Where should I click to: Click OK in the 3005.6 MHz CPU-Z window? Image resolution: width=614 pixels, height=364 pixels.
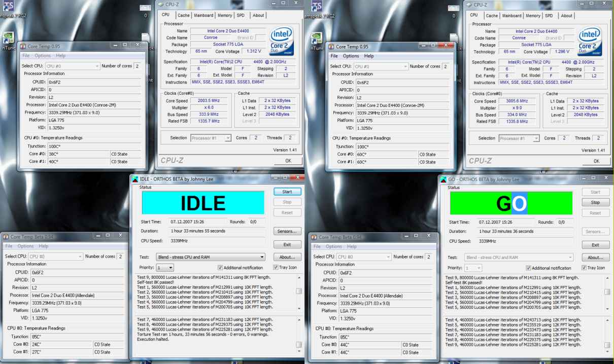596,161
